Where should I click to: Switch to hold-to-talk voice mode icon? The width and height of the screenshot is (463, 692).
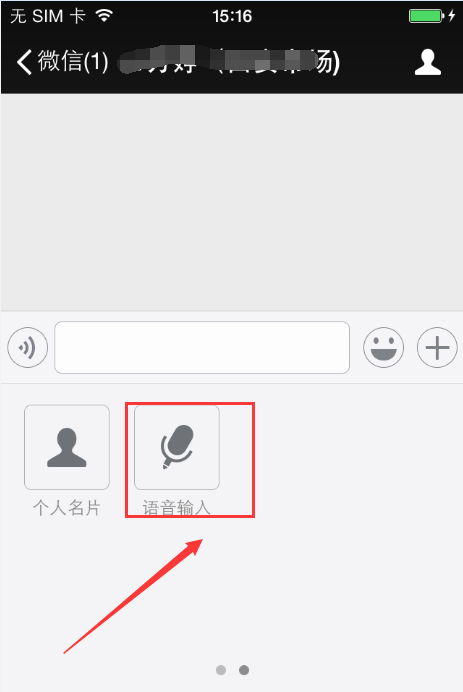point(27,347)
